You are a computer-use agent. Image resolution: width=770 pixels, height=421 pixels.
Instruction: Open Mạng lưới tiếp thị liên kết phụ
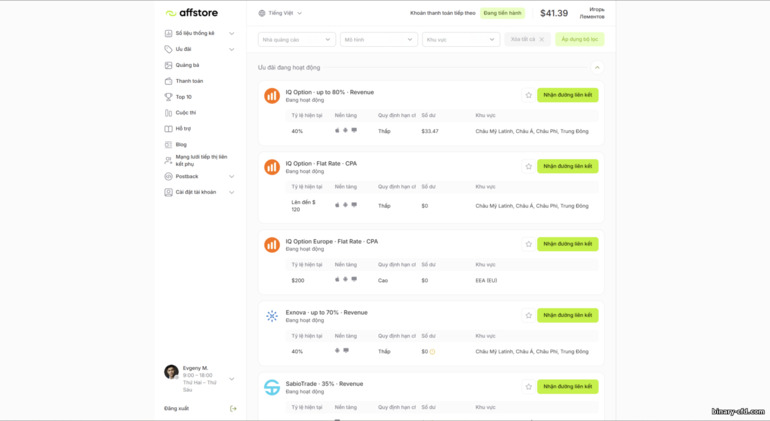click(201, 160)
